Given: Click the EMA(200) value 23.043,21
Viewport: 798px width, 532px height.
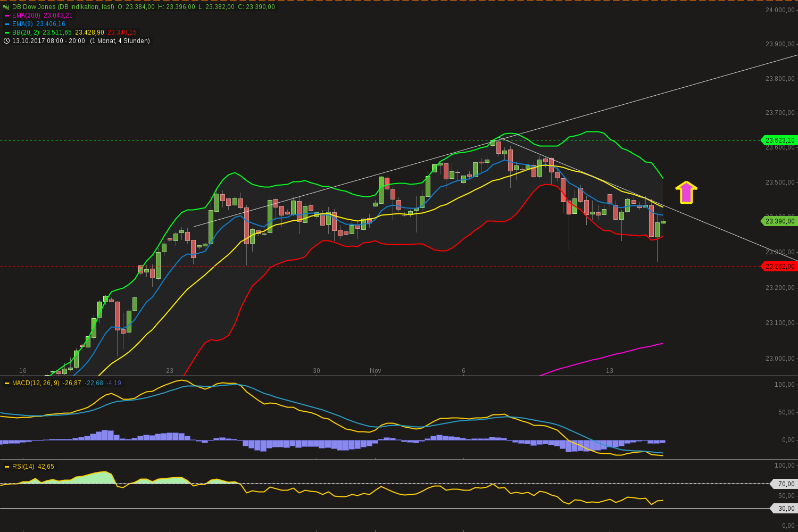Looking at the screenshot, I should pyautogui.click(x=59, y=15).
